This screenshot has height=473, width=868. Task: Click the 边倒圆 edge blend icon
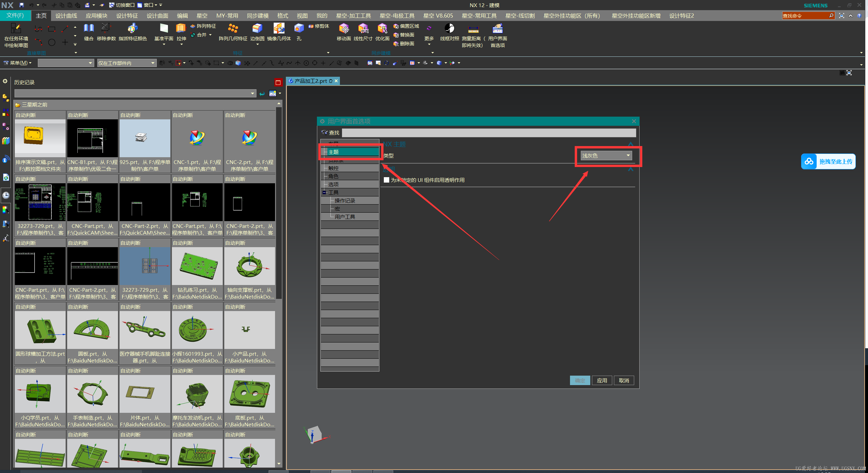257,29
